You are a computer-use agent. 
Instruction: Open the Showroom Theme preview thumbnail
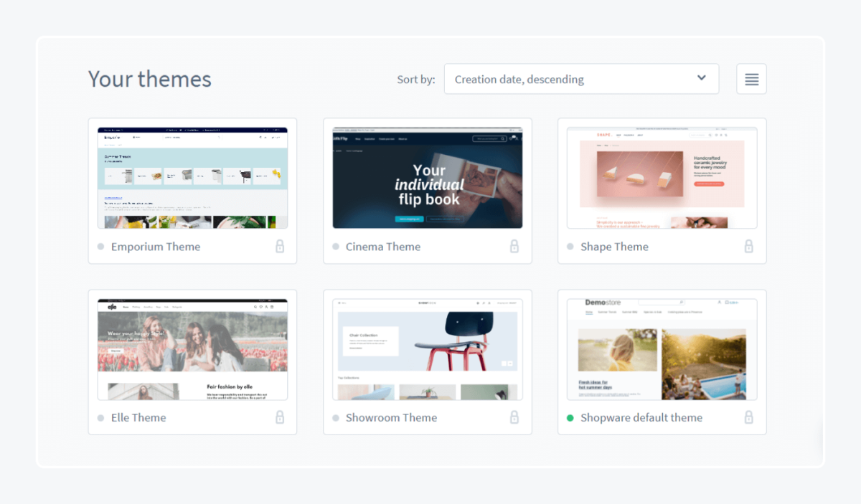[x=427, y=346]
